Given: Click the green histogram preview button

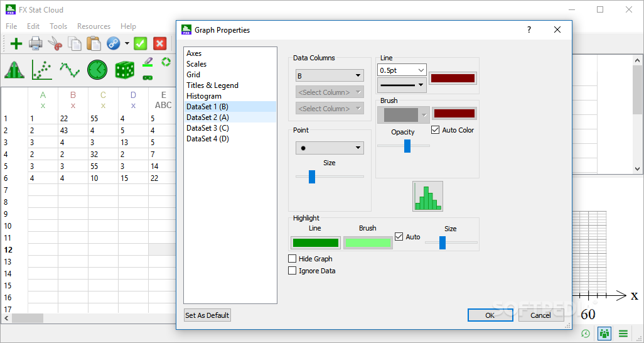Looking at the screenshot, I should pyautogui.click(x=427, y=196).
